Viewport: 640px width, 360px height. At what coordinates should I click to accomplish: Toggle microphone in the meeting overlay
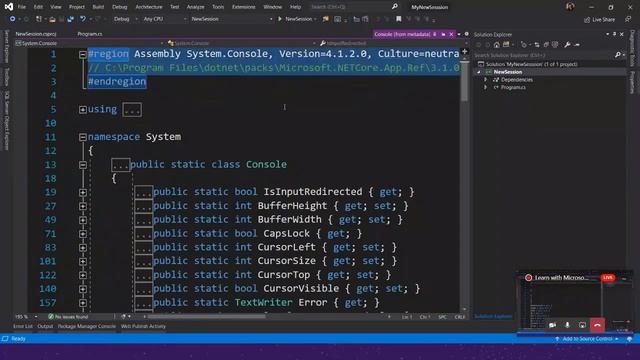point(567,325)
